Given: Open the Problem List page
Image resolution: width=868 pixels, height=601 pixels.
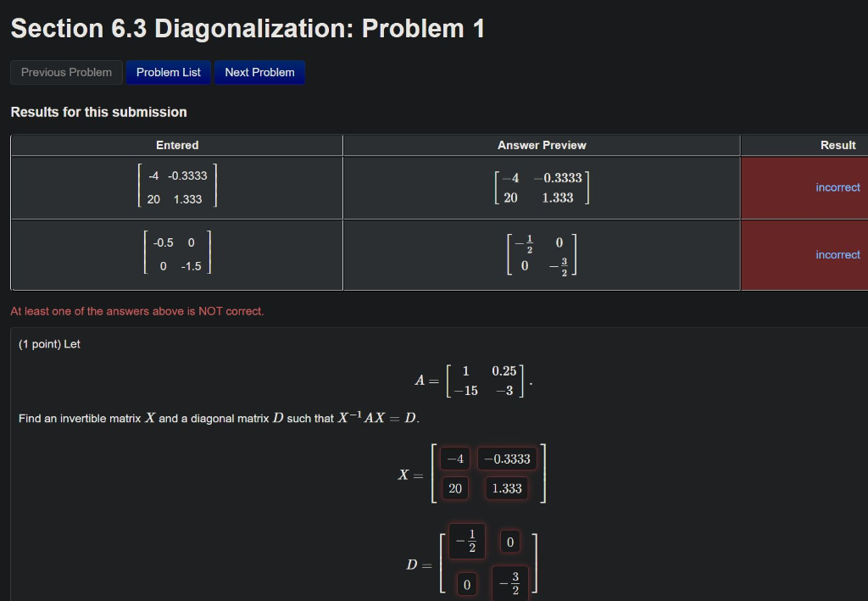Looking at the screenshot, I should [x=168, y=72].
